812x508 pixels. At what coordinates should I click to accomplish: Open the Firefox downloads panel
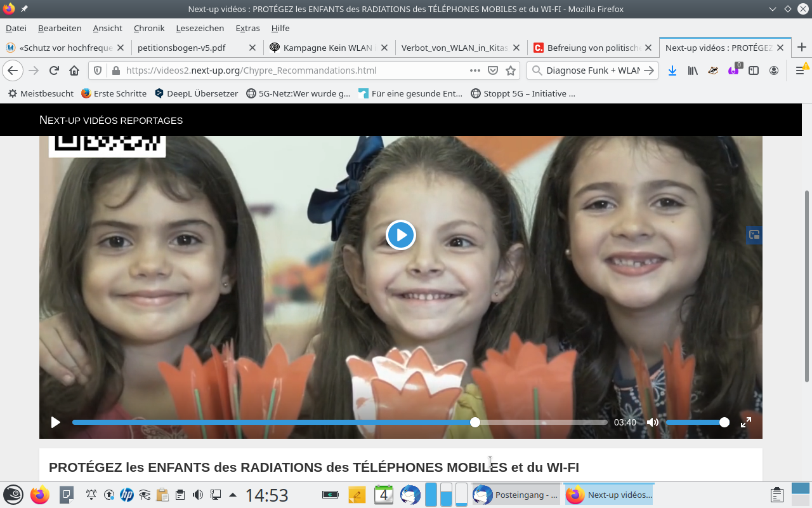point(672,70)
